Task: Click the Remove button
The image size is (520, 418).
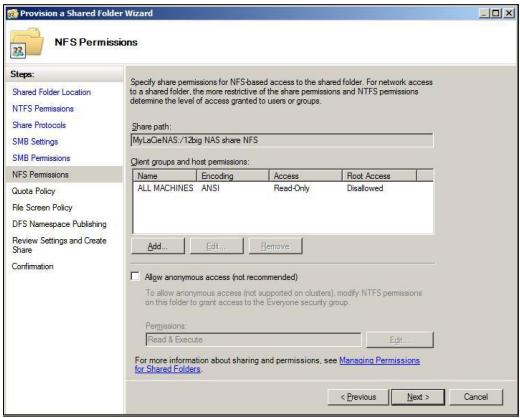Action: pyautogui.click(x=275, y=246)
